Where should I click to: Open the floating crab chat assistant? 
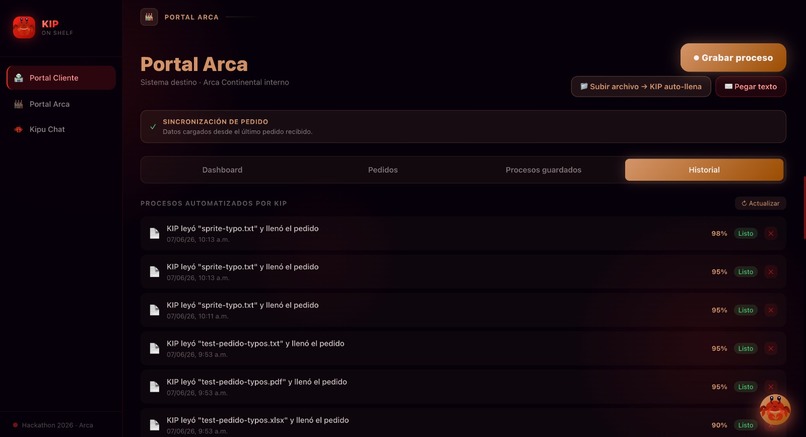tap(775, 409)
